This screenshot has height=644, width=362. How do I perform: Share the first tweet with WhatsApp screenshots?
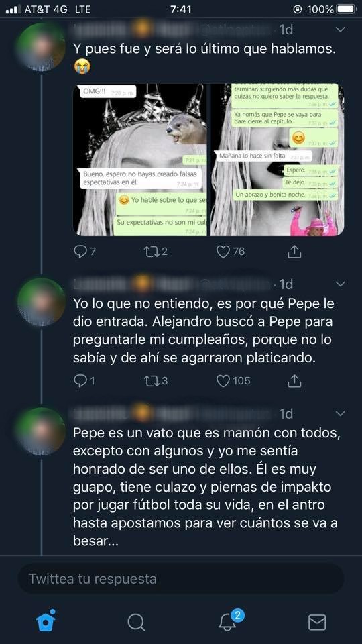point(294,252)
